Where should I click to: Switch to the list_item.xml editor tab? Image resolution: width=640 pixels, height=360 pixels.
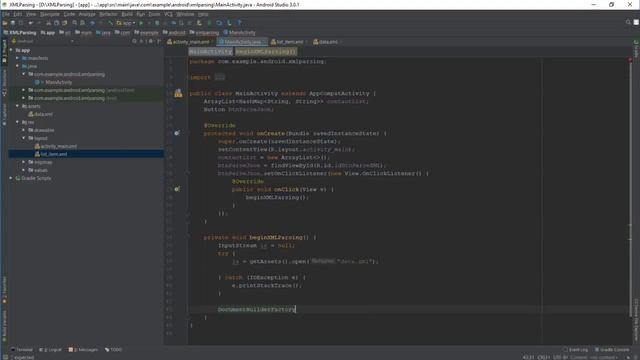290,42
